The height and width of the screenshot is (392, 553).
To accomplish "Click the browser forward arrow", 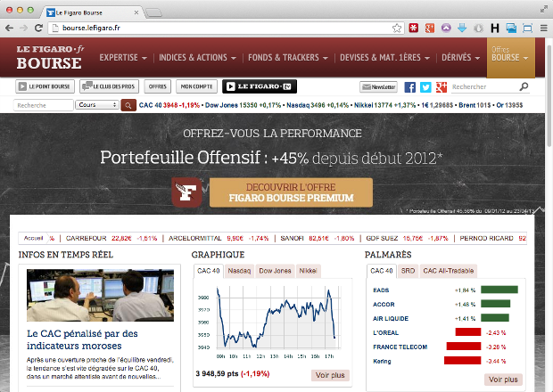I will pyautogui.click(x=23, y=28).
